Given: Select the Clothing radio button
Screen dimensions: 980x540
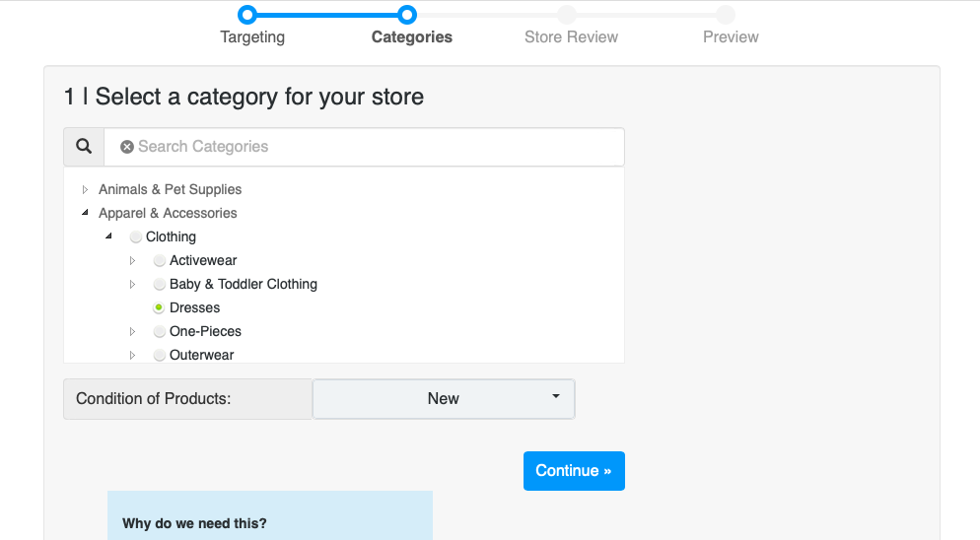Looking at the screenshot, I should tap(136, 237).
